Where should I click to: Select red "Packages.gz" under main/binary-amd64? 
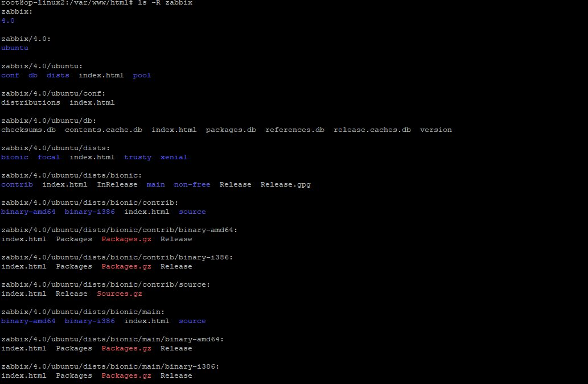(126, 349)
